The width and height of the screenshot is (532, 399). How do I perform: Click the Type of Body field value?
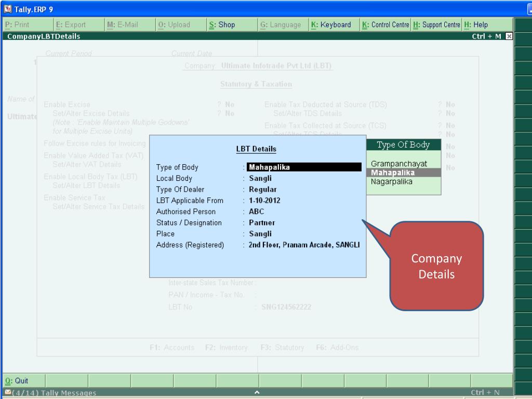[304, 167]
